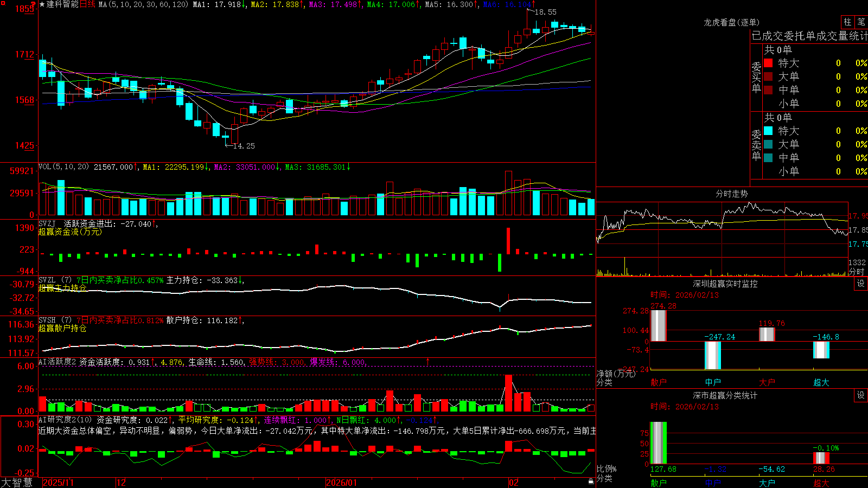Click the 日线 period label

87,4
